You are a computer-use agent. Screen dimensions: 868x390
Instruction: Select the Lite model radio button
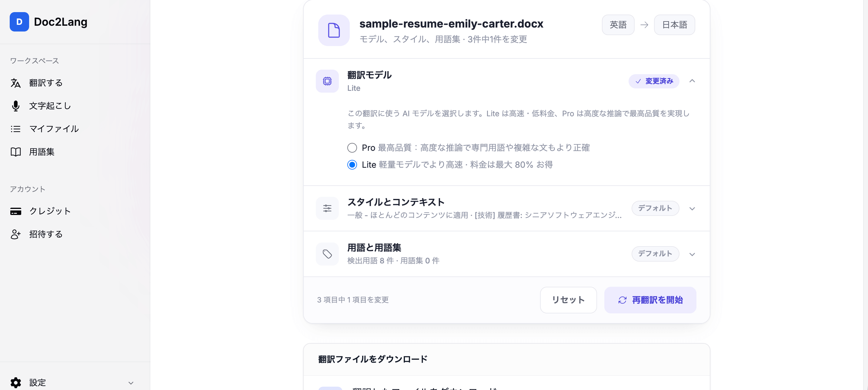tap(352, 165)
